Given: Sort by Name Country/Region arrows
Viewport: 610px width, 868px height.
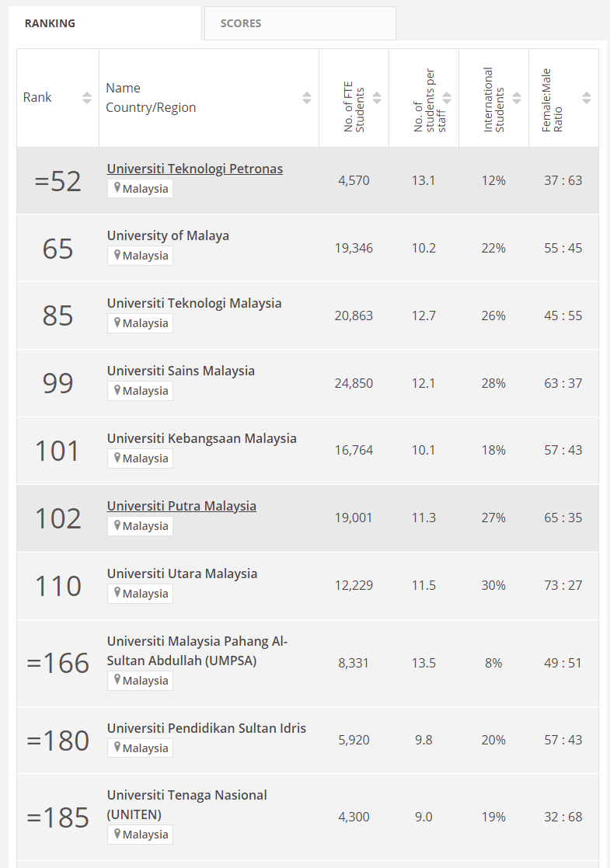Looking at the screenshot, I should [307, 98].
